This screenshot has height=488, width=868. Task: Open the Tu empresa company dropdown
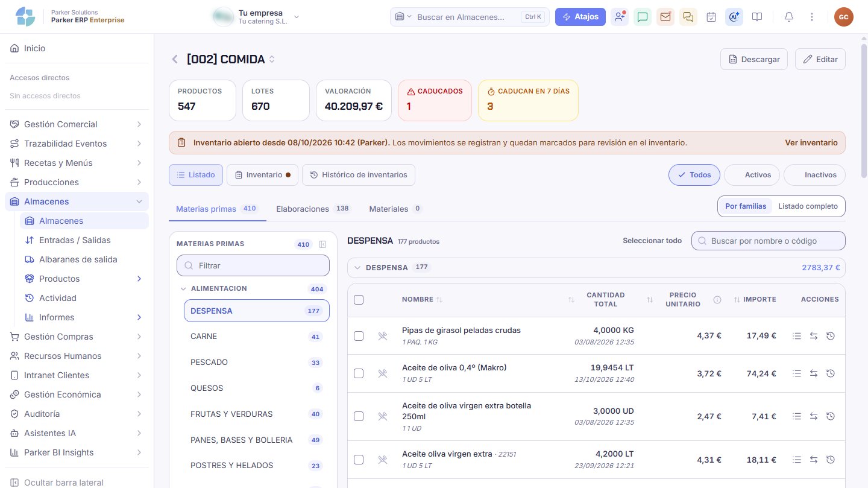coord(257,17)
